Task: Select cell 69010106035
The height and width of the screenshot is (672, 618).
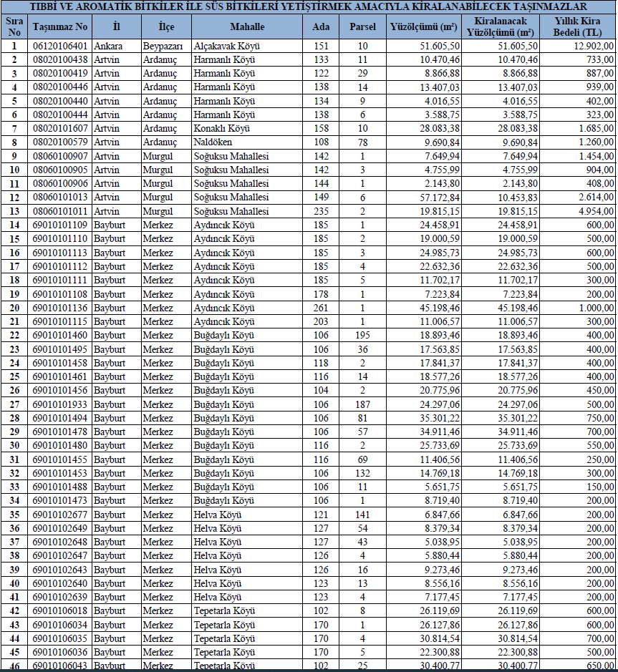Action: 60,638
